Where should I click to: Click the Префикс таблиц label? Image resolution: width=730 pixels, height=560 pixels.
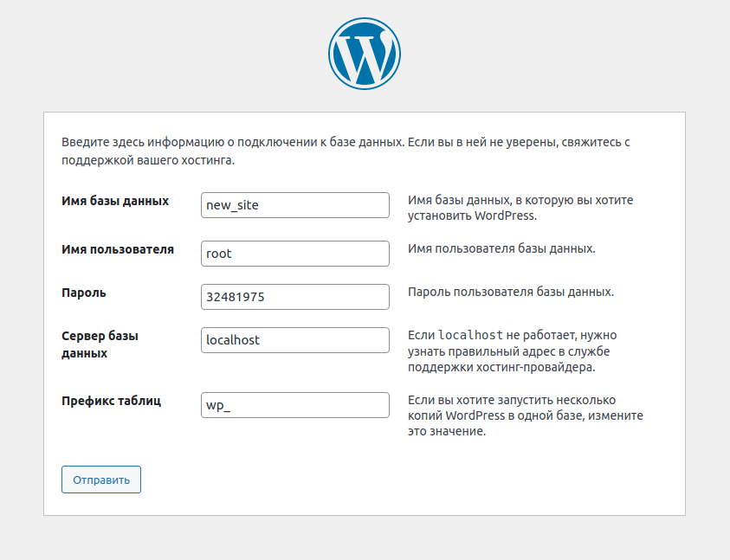tap(111, 401)
